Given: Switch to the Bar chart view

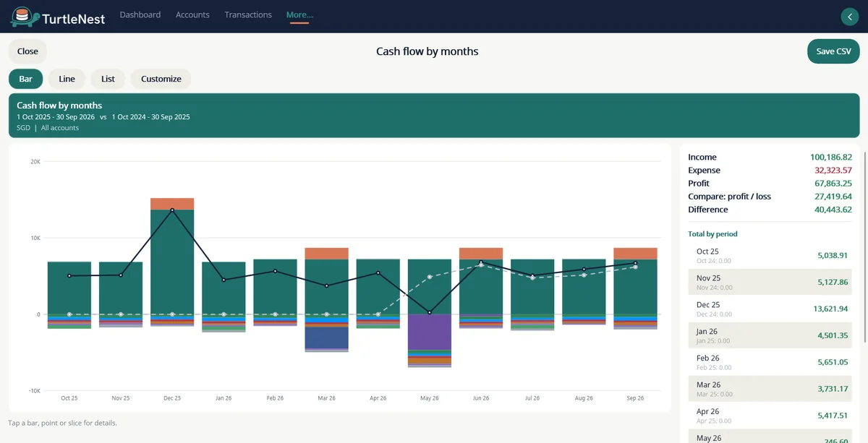Looking at the screenshot, I should click(25, 79).
